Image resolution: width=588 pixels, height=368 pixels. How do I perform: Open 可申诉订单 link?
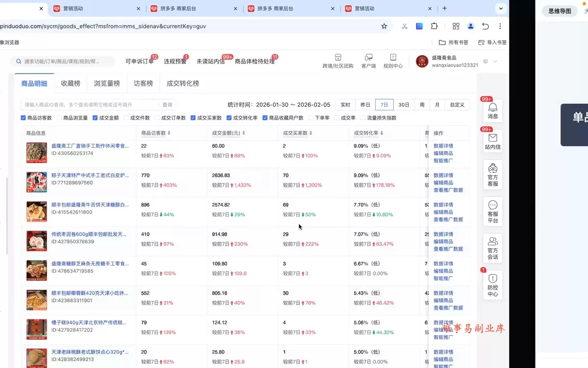pos(139,61)
